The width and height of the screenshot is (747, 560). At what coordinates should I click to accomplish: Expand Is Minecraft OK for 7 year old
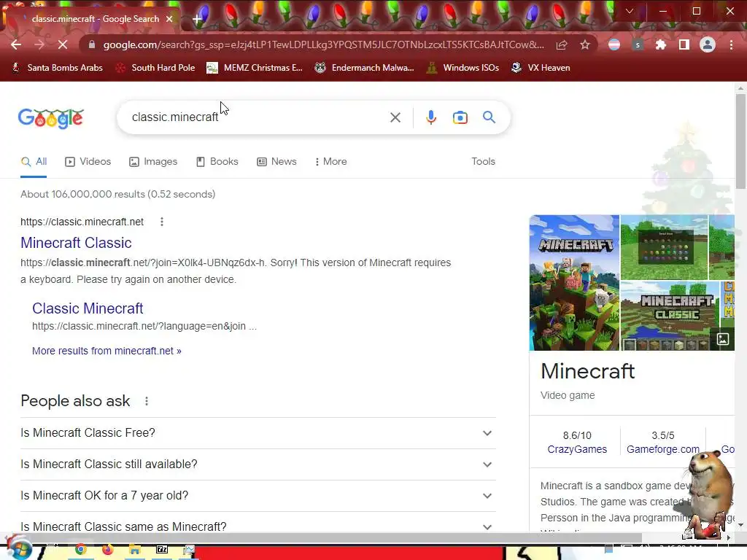258,496
